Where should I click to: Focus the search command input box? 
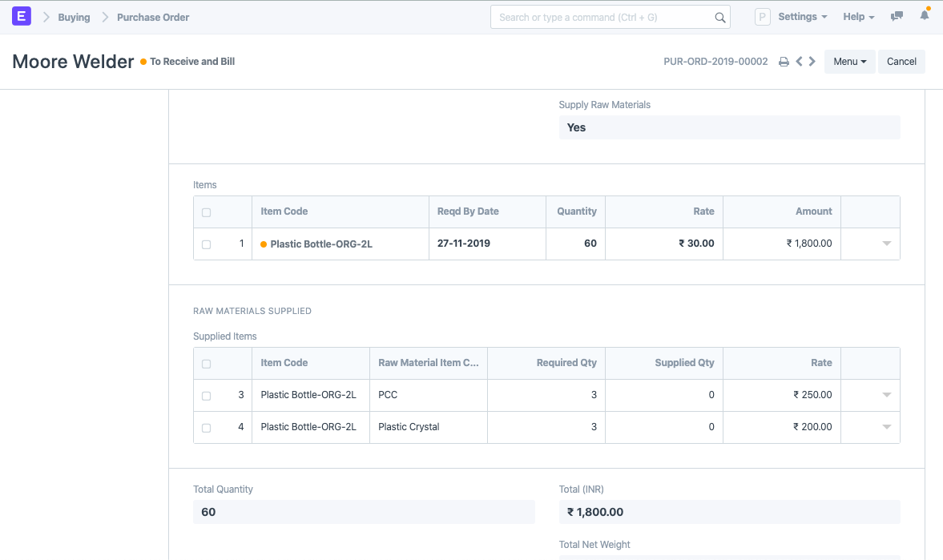[601, 17]
